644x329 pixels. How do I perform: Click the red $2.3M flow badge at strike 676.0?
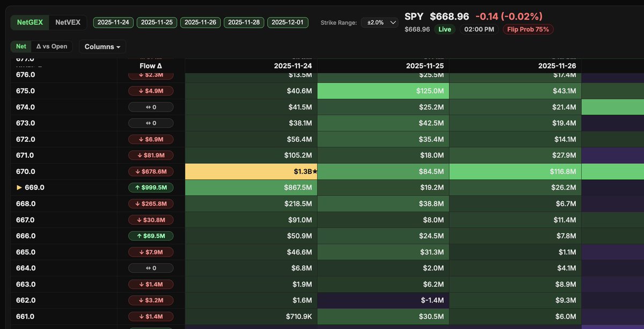point(151,75)
